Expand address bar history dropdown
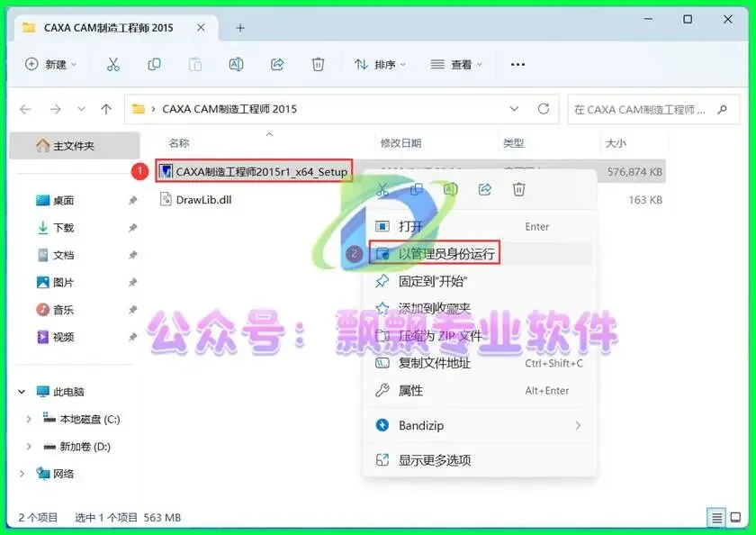This screenshot has width=756, height=535. pos(515,109)
